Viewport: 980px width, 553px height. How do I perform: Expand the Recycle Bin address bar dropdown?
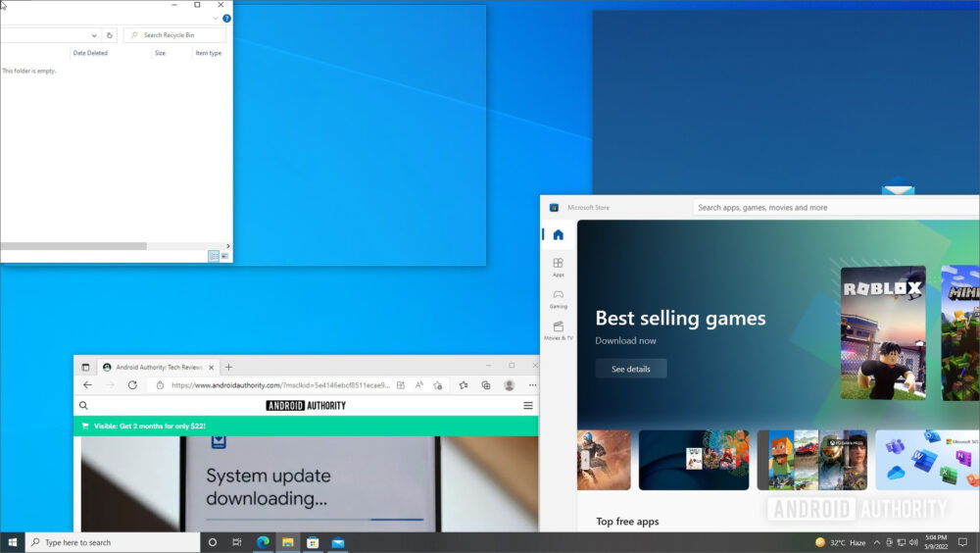pos(94,35)
